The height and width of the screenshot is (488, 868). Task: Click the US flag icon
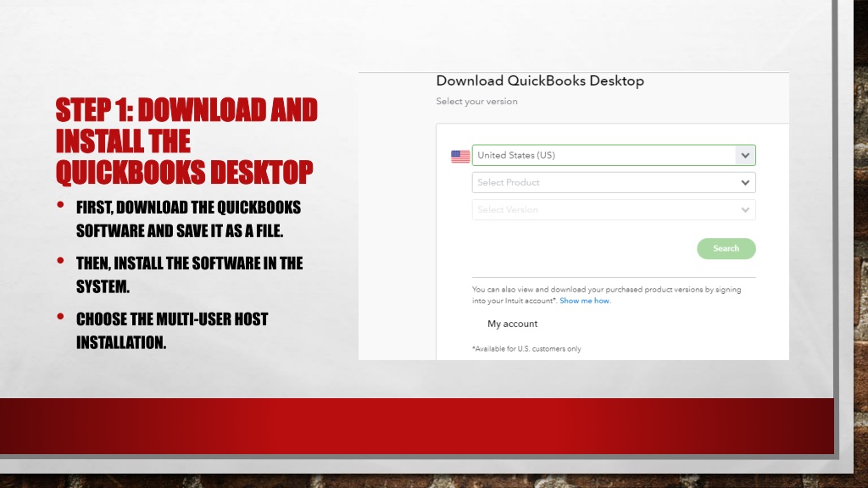(460, 156)
